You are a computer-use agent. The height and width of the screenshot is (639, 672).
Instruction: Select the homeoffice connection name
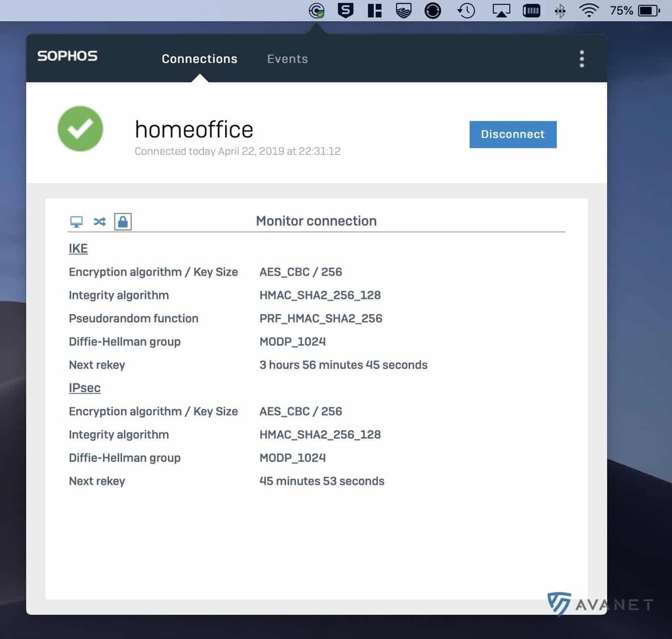(x=194, y=129)
